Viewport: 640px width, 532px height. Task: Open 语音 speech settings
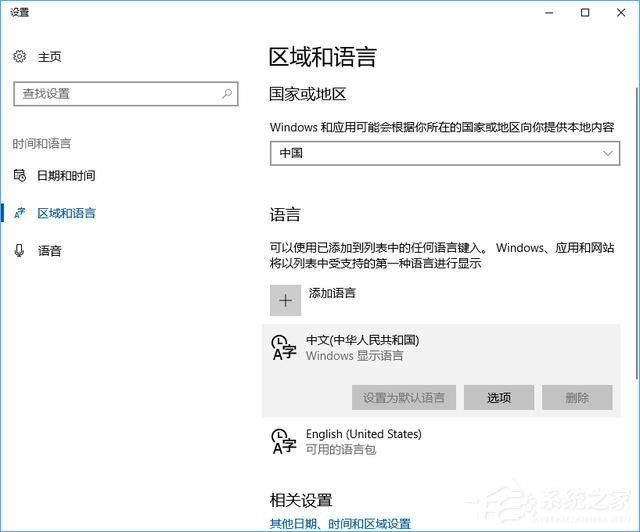coord(49,251)
